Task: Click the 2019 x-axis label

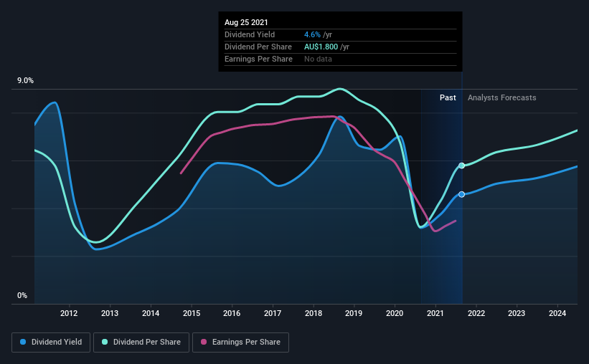Action: click(x=354, y=313)
